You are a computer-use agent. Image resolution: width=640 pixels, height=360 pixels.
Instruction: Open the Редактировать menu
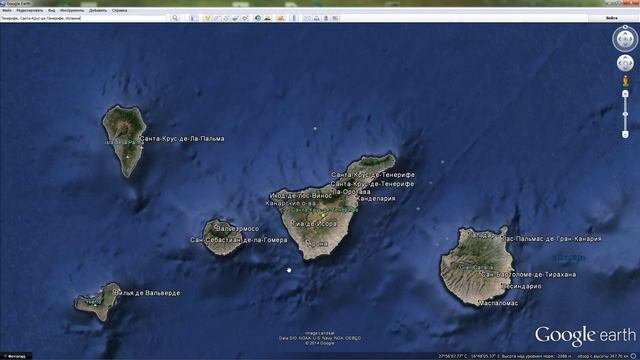29,10
